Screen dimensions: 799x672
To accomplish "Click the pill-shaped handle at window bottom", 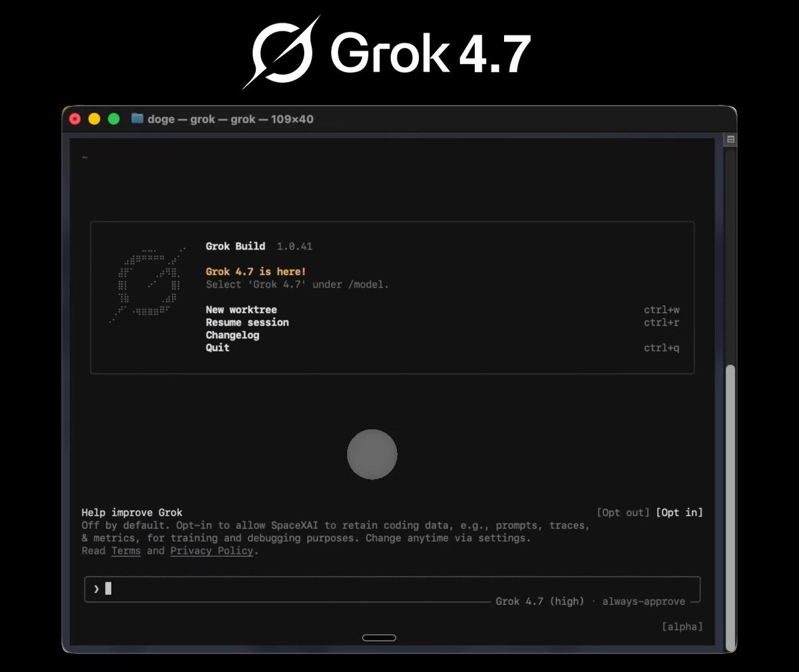I will click(379, 638).
